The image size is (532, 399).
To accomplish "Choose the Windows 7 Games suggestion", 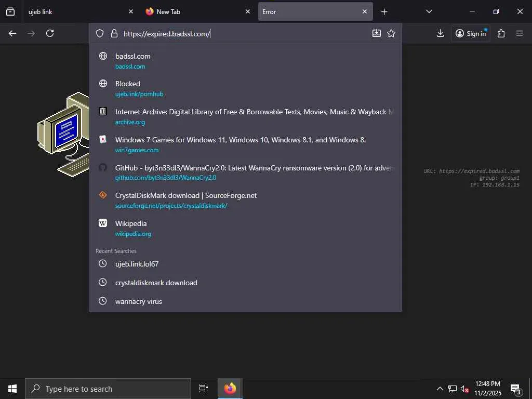I will pyautogui.click(x=245, y=144).
